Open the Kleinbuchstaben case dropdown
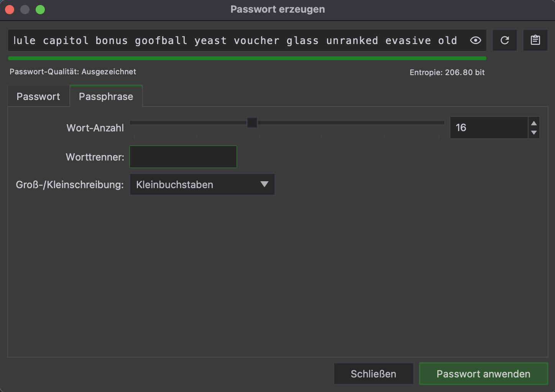Viewport: 555px width, 392px height. point(202,184)
